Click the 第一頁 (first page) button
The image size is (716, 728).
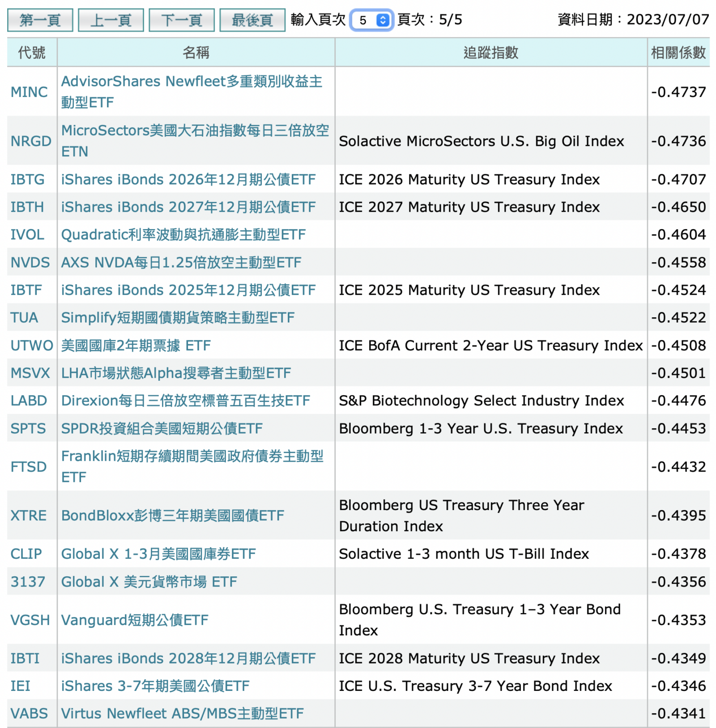(x=40, y=20)
